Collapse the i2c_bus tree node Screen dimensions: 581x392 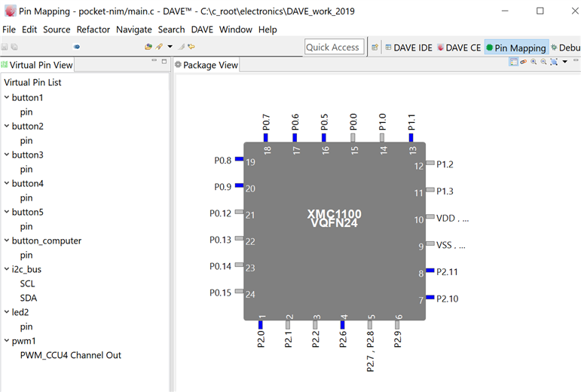point(7,268)
